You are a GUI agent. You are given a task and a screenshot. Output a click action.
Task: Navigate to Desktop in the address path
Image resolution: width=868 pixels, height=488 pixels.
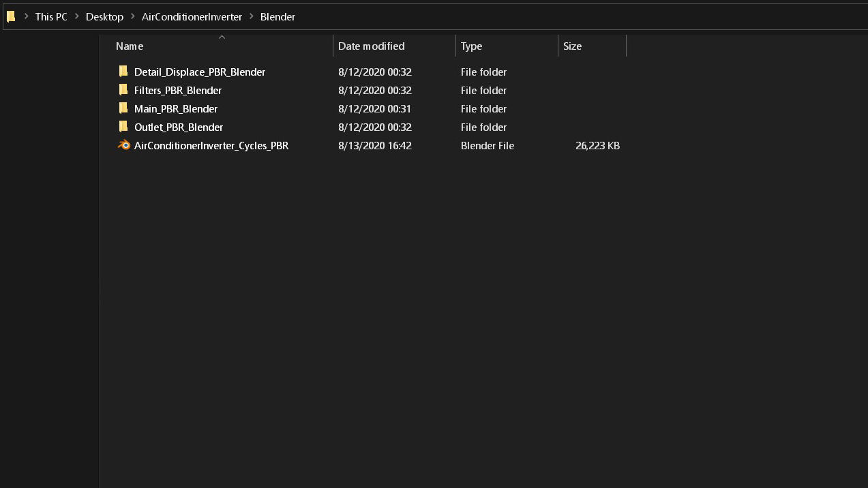(104, 16)
